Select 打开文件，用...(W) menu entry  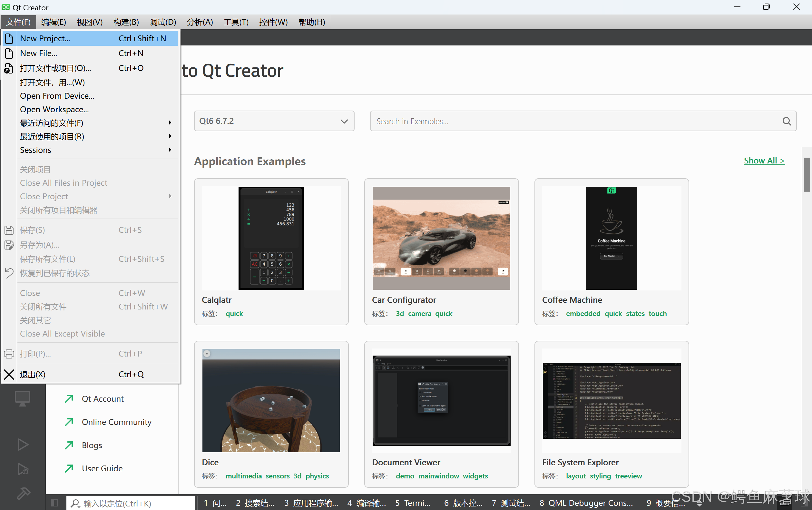(90, 82)
